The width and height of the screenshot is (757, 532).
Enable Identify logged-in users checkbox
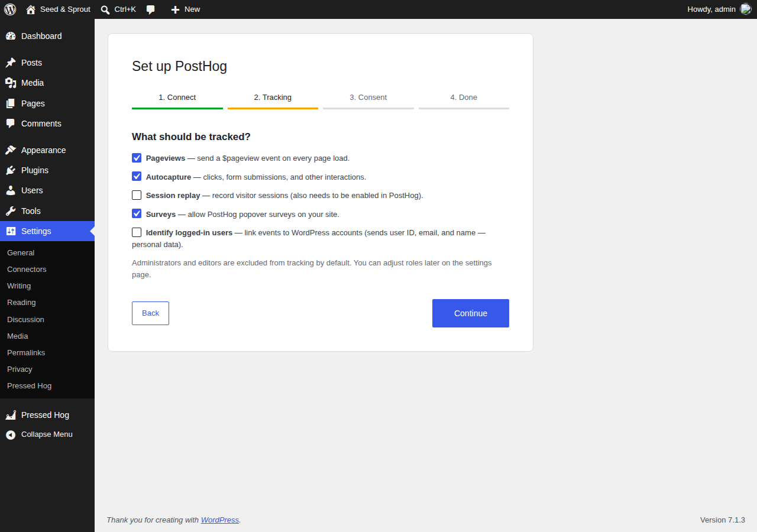pos(137,232)
